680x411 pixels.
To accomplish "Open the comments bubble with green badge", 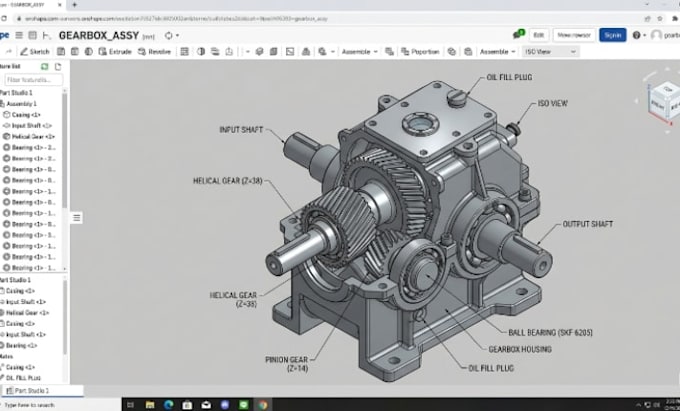I will click(518, 35).
